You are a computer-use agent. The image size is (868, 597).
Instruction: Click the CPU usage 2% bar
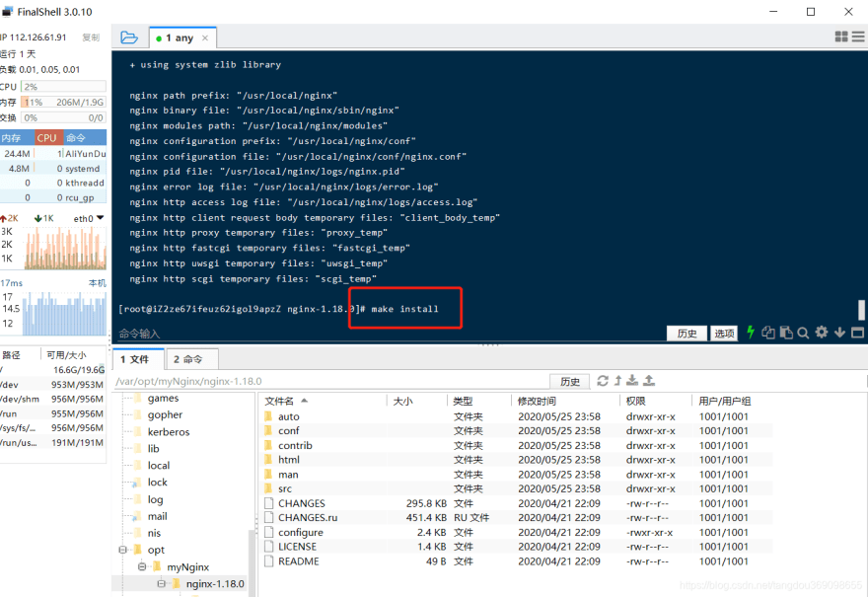point(63,87)
